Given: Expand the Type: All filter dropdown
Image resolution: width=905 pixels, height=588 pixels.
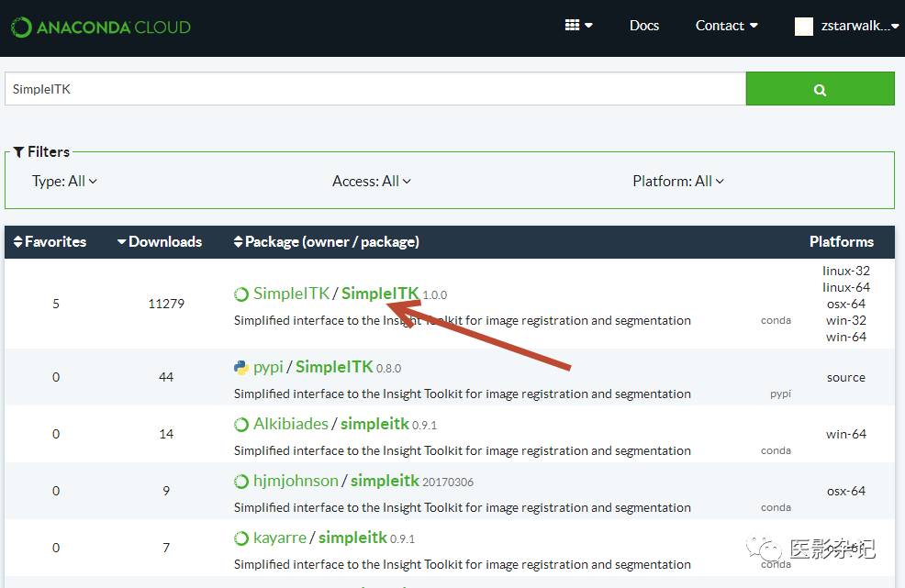Looking at the screenshot, I should [x=64, y=182].
